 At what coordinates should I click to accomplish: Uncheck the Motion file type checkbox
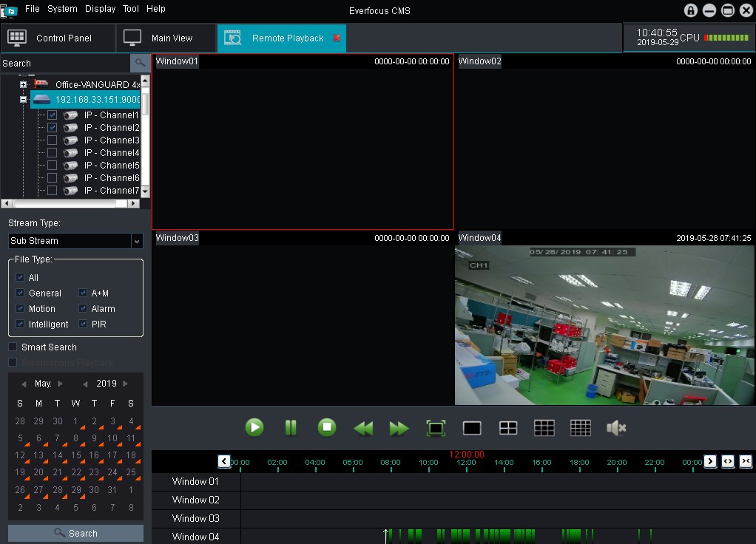[x=19, y=308]
